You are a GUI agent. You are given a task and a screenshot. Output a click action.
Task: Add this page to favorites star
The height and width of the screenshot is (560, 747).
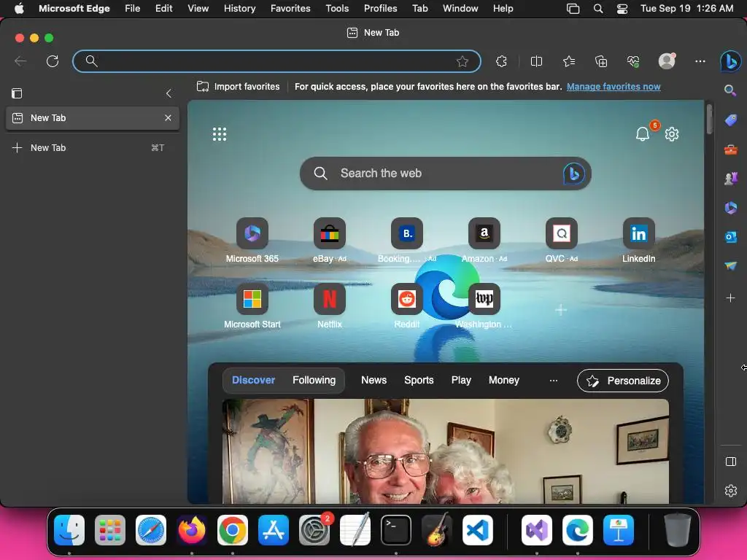[462, 61]
